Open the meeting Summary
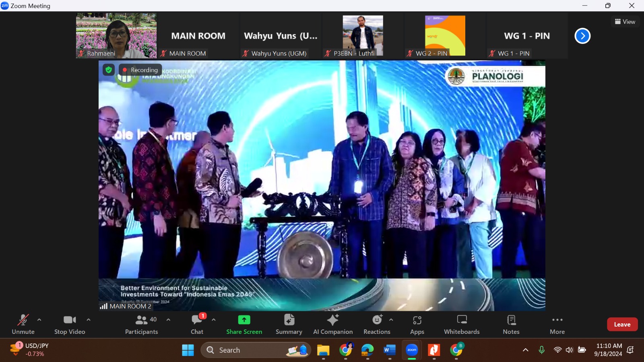Screen dimensions: 644x362 [289, 324]
